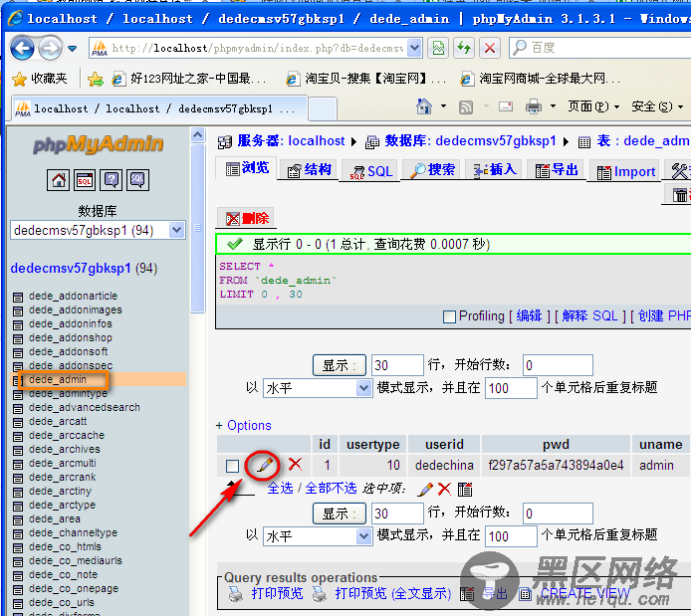Select the localhost / dedecmsv57gbksp1 browser tab

click(x=158, y=108)
